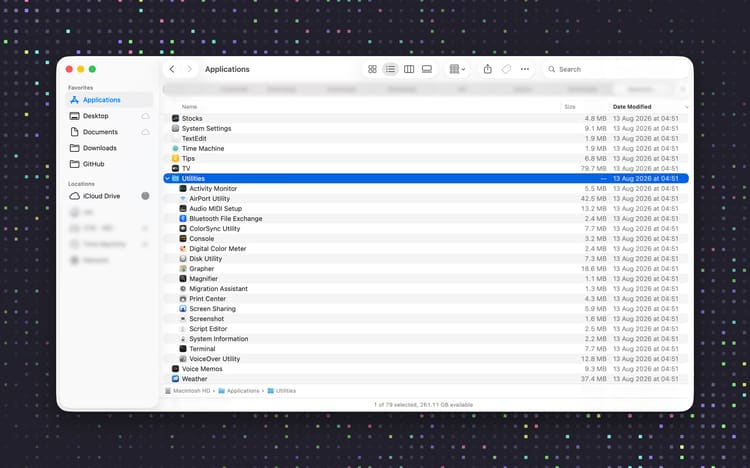Go forward with the right chevron
Screen dimensions: 750x468
coord(189,69)
